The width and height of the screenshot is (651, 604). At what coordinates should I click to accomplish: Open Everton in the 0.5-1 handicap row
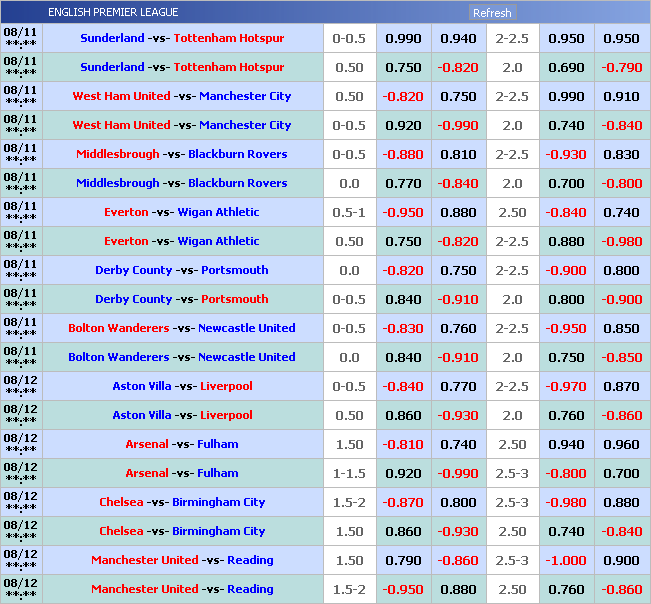click(126, 213)
